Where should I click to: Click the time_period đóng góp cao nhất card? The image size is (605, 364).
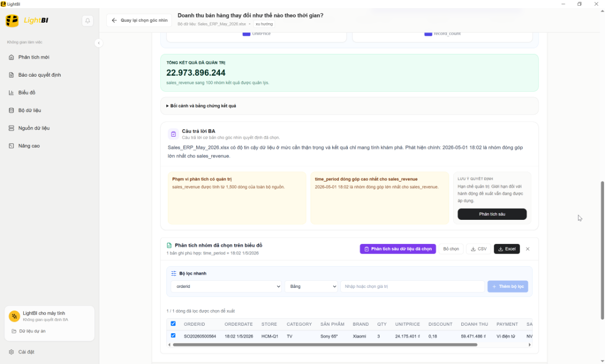coord(380,198)
